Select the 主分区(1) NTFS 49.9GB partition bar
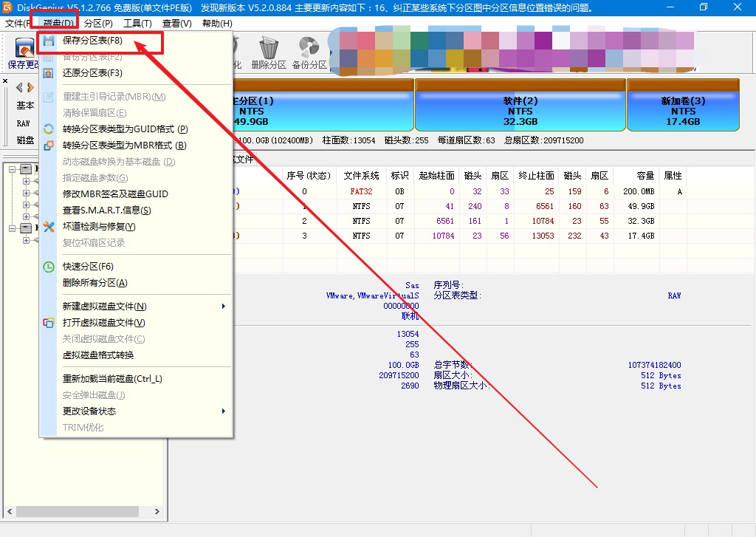This screenshot has width=756, height=537. pos(323,105)
